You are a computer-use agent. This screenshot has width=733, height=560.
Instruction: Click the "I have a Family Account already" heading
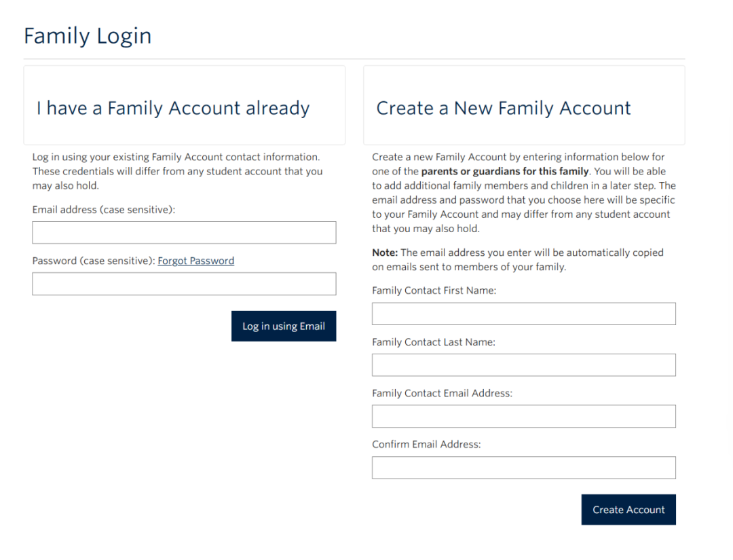tap(173, 108)
